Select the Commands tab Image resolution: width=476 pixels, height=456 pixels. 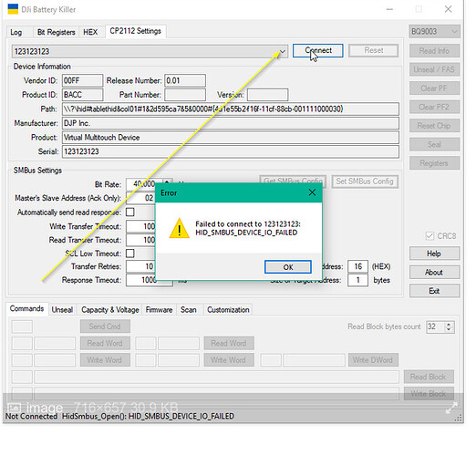26,308
